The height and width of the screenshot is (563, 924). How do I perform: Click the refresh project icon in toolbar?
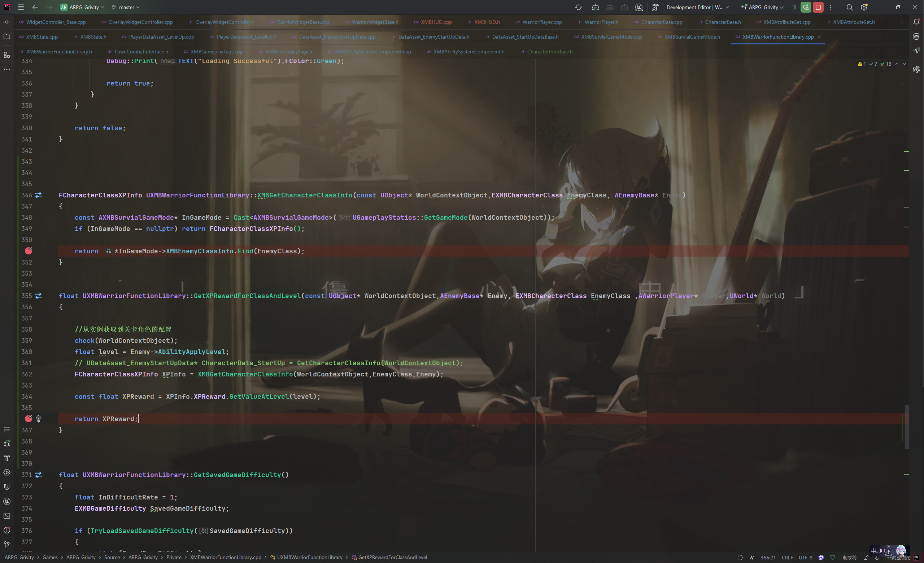(x=578, y=7)
